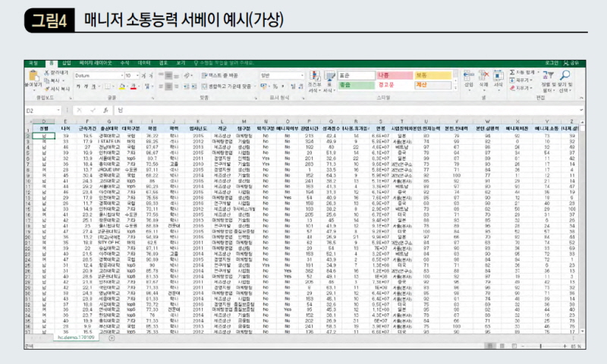Open Sort and Filter (정렬 및 필터)

(548, 81)
